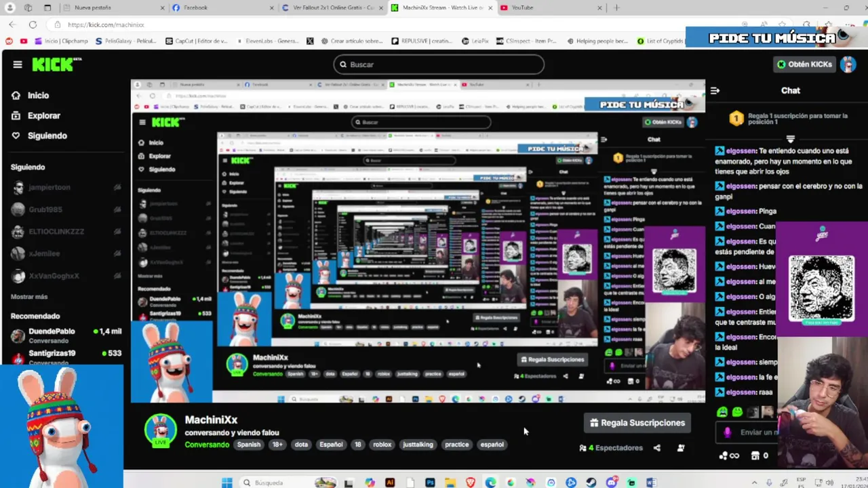Open Illustrator from the taskbar

pyautogui.click(x=389, y=483)
